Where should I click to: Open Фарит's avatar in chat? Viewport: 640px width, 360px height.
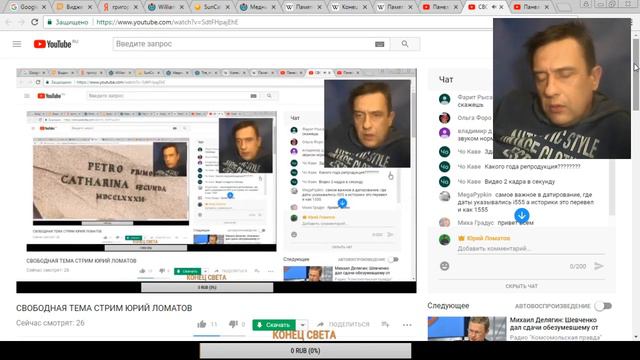click(x=444, y=99)
